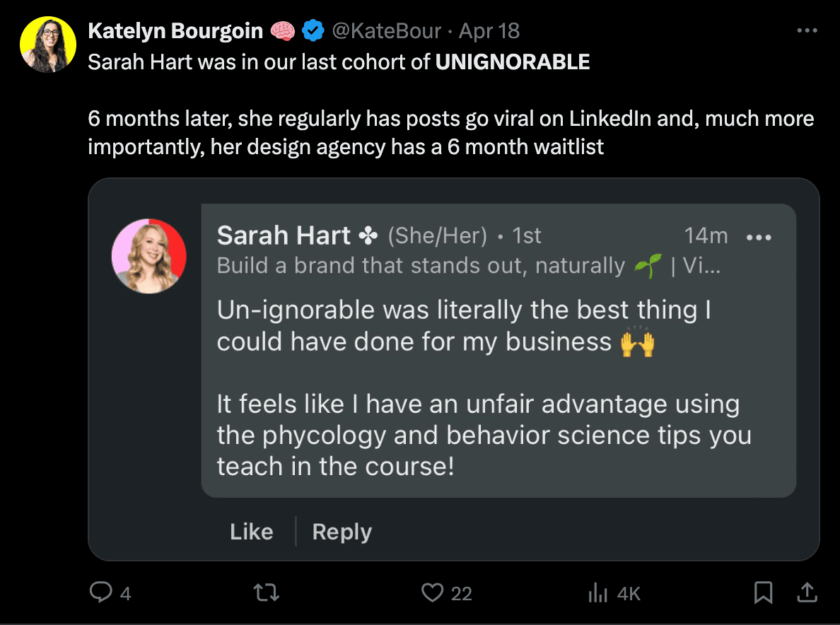Open LinkedIn comment's three-dot options
The image size is (840, 625).
click(759, 237)
